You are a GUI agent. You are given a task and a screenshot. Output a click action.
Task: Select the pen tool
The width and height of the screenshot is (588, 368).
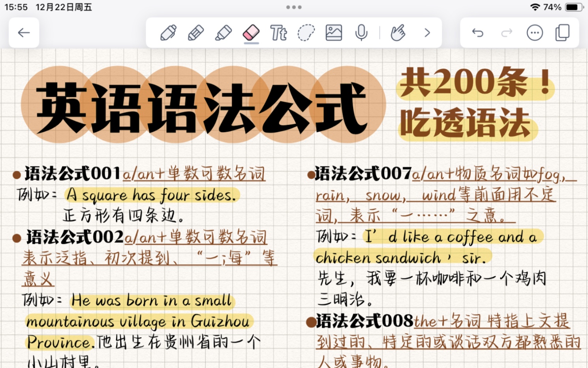168,33
